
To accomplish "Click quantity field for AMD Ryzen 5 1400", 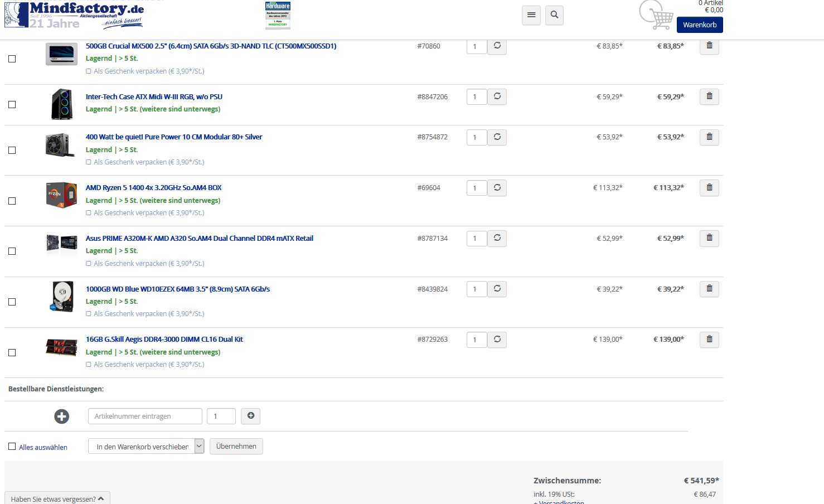I will pos(477,188).
